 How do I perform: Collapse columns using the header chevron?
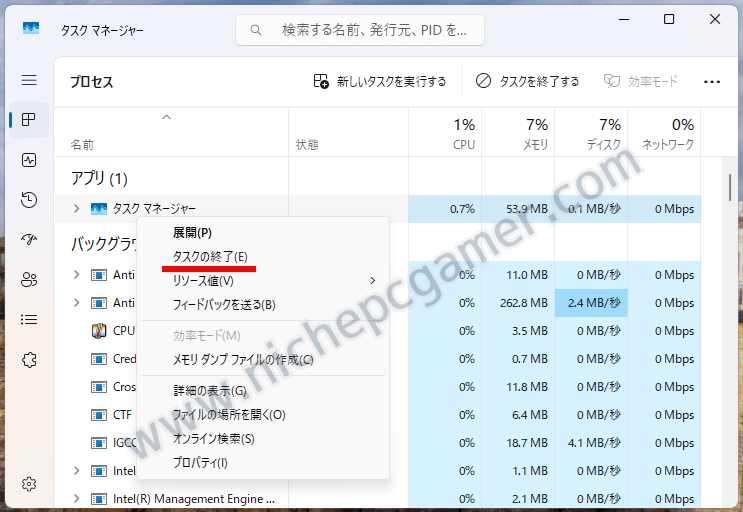coord(167,118)
